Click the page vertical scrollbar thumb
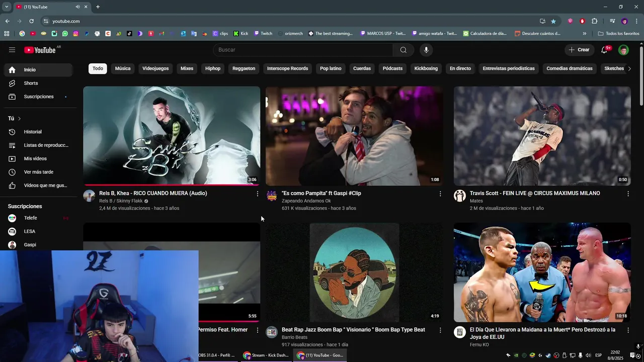The width and height of the screenshot is (644, 362). click(x=641, y=75)
